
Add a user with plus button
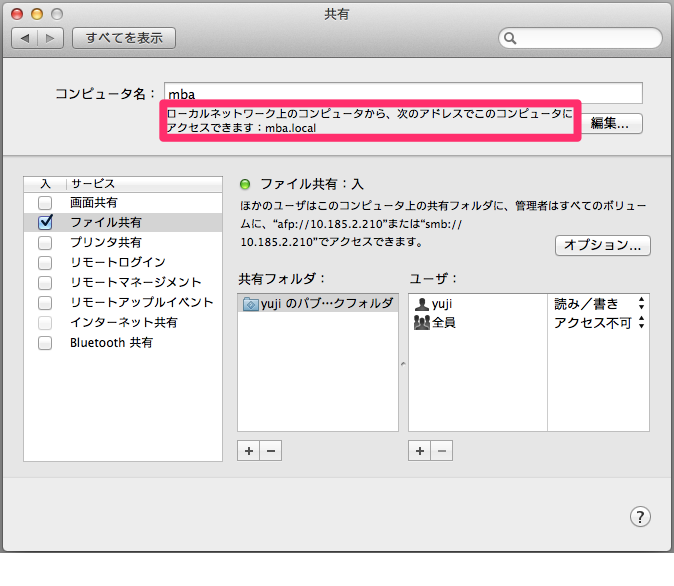420,451
